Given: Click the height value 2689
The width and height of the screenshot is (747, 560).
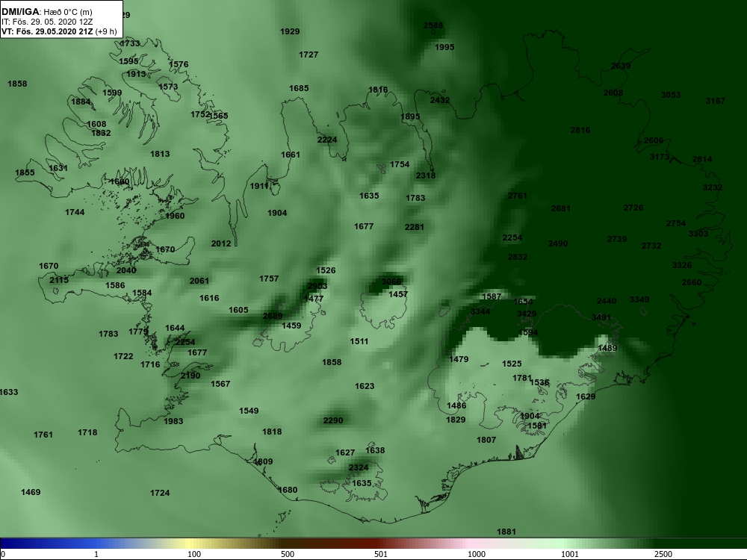Looking at the screenshot, I should 273,316.
